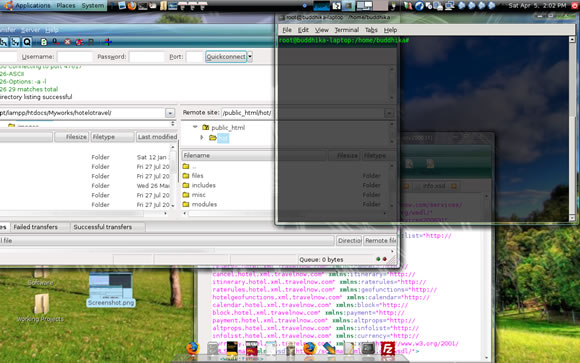This screenshot has width=580, height=363.
Task: Open terminal File menu
Action: [x=287, y=30]
